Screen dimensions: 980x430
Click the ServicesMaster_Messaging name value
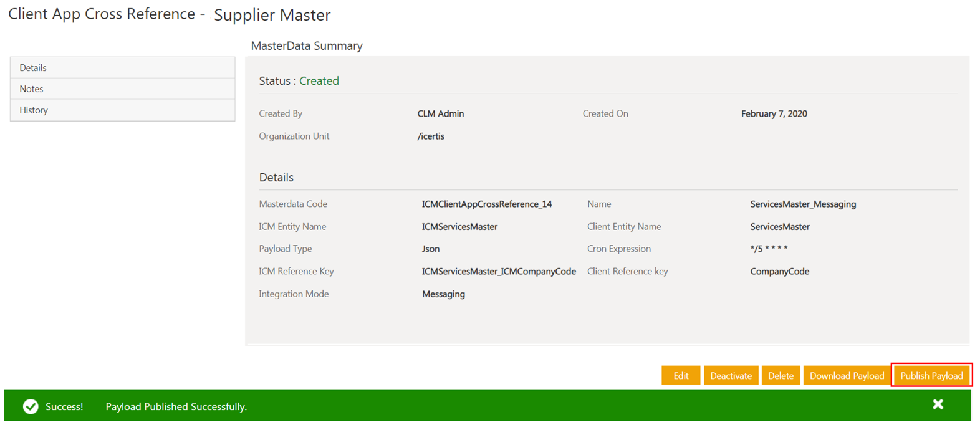803,204
